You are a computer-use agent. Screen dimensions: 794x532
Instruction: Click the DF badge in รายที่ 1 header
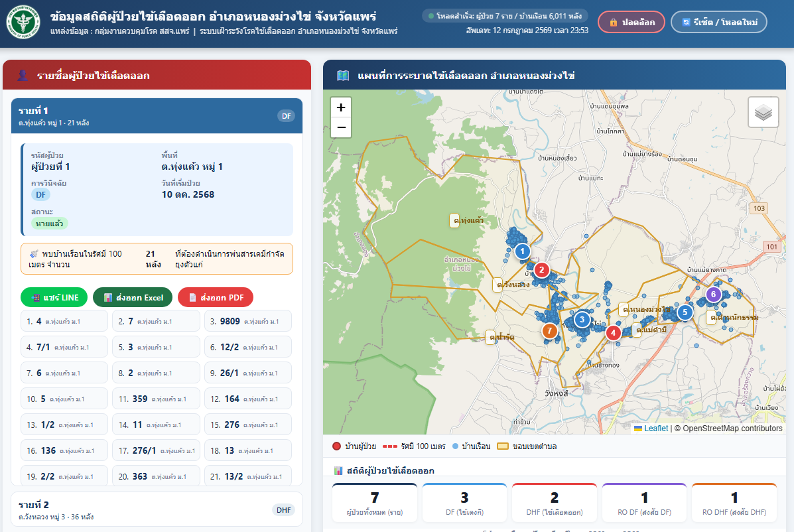point(286,116)
